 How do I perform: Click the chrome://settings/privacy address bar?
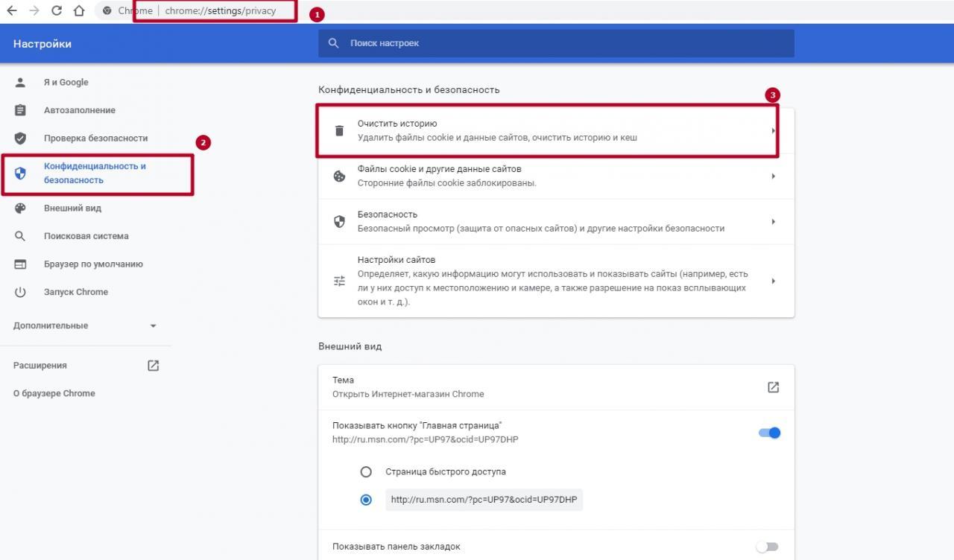tap(220, 11)
